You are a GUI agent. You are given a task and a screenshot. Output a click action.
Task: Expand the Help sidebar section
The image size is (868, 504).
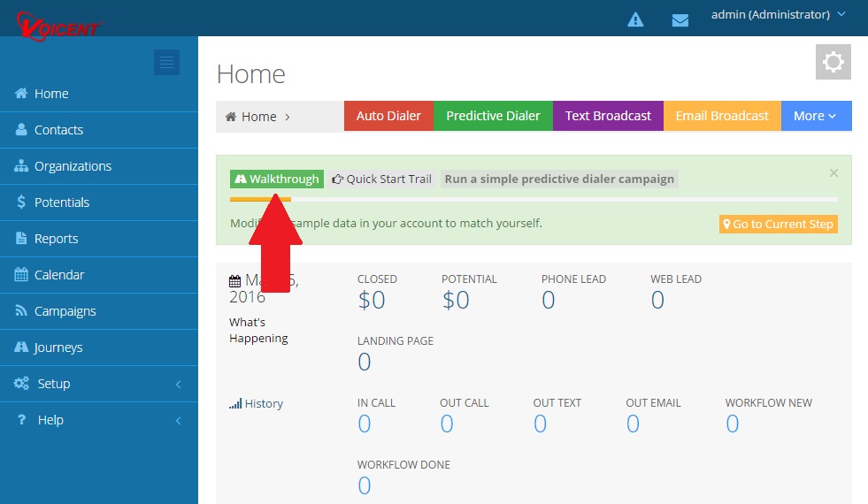click(98, 420)
